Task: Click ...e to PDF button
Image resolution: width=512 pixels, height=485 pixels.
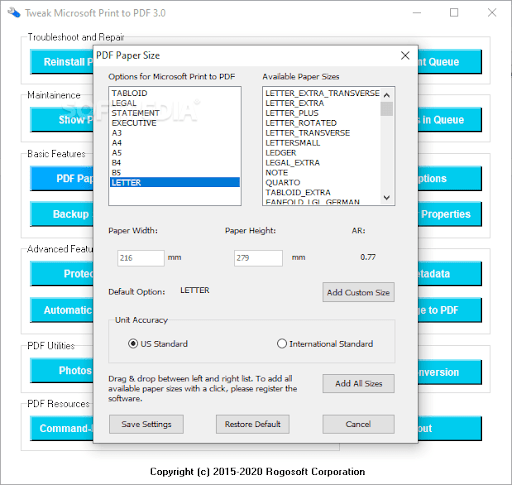Action: 450,310
